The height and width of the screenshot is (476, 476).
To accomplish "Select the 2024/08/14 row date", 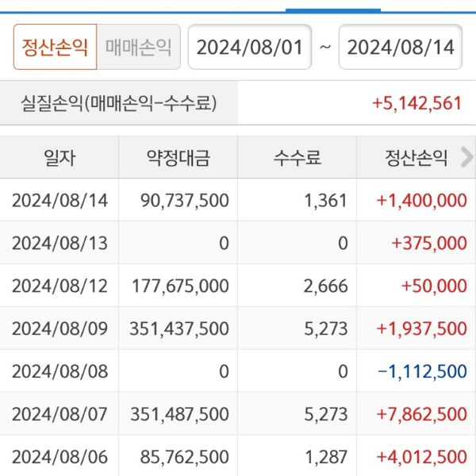I will point(59,200).
